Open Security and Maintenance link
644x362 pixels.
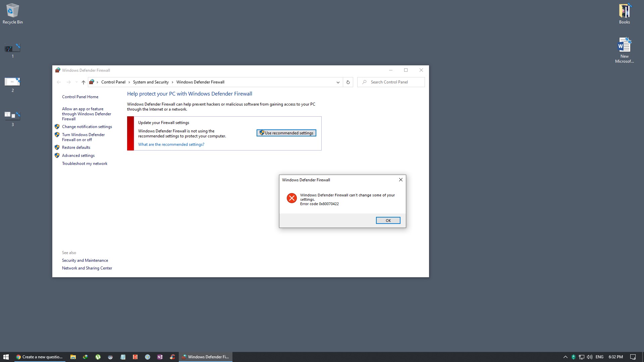(x=85, y=260)
